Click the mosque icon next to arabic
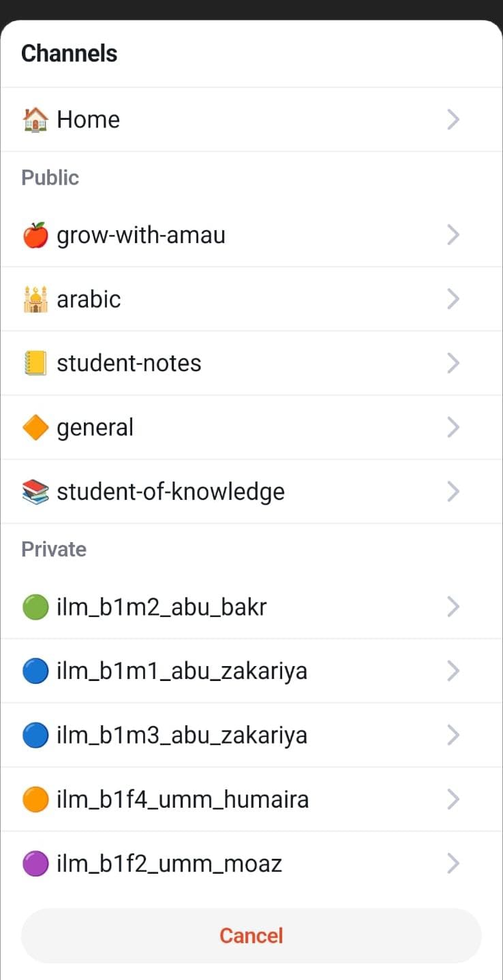 point(35,300)
